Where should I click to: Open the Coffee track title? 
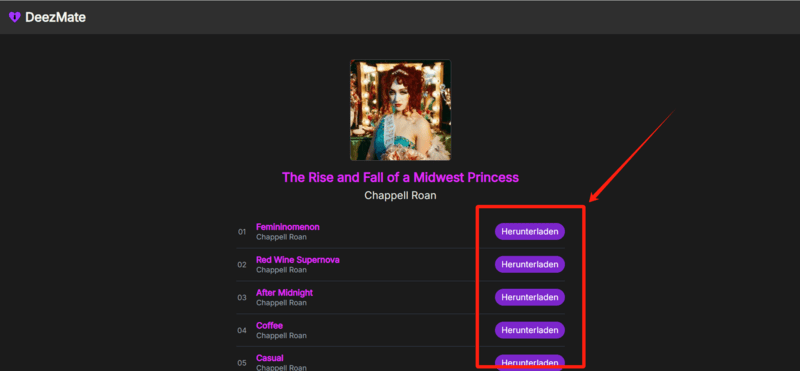pyautogui.click(x=269, y=326)
